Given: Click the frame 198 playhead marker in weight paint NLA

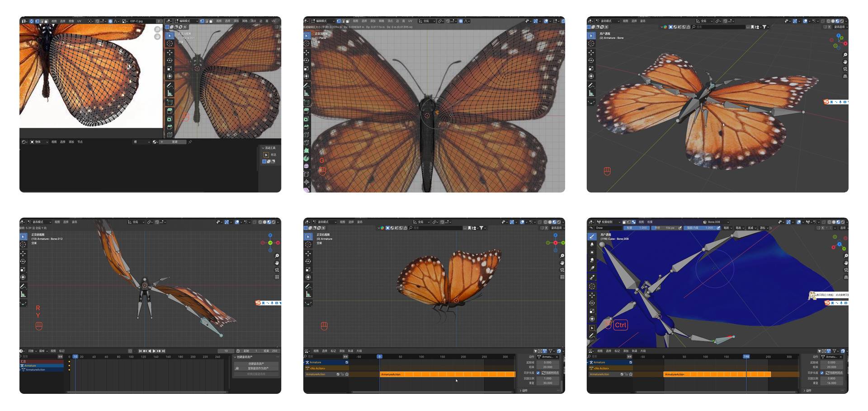Looking at the screenshot, I should (x=746, y=357).
